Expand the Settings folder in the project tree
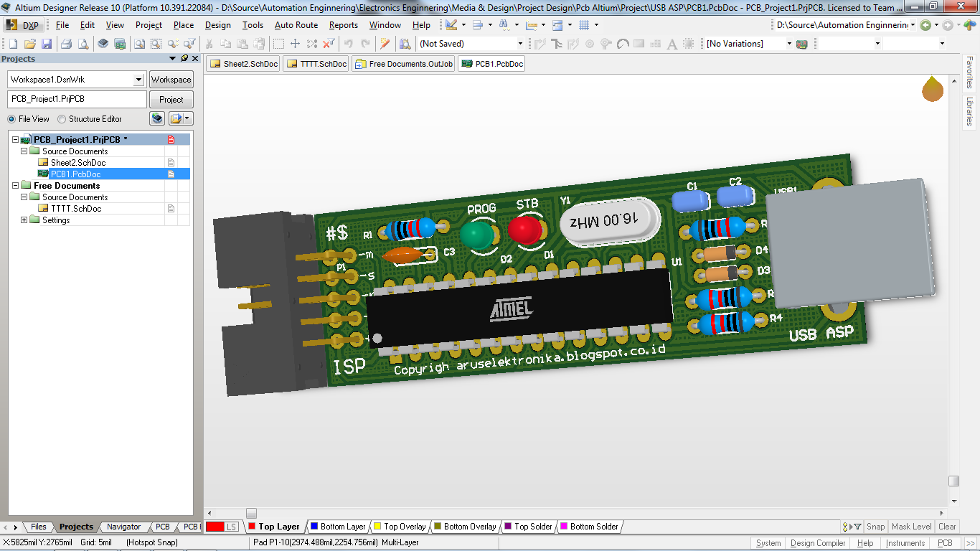 click(x=24, y=220)
